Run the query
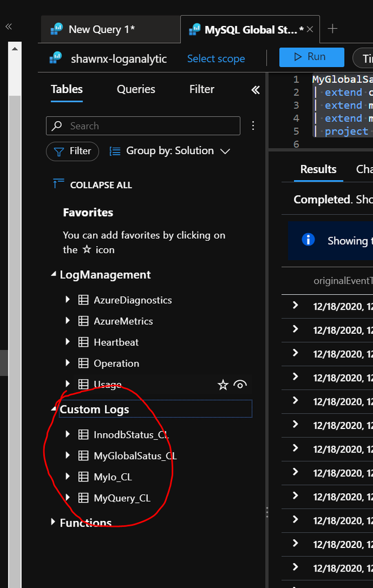Image resolution: width=373 pixels, height=588 pixels. tap(312, 57)
